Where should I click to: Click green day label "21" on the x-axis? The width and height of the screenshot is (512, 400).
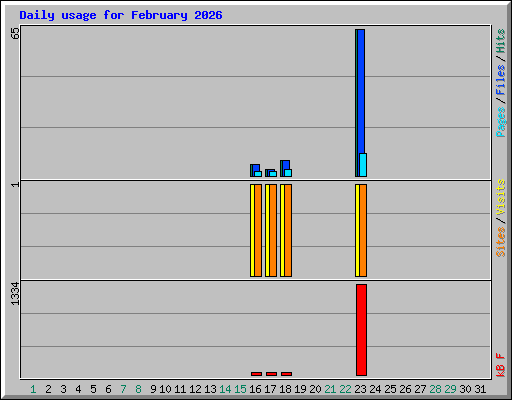click(330, 389)
